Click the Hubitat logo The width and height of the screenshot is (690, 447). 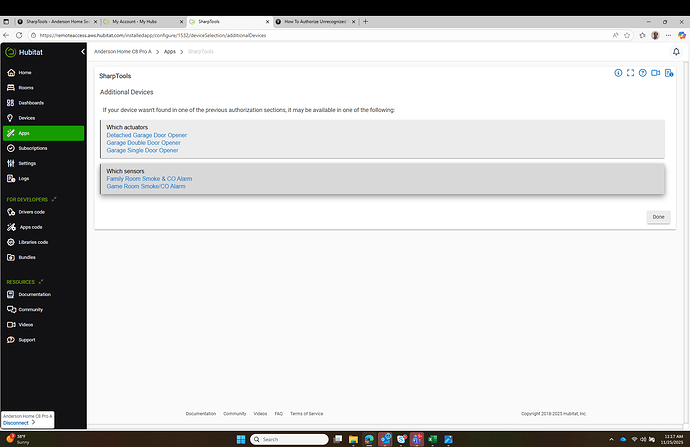click(24, 52)
